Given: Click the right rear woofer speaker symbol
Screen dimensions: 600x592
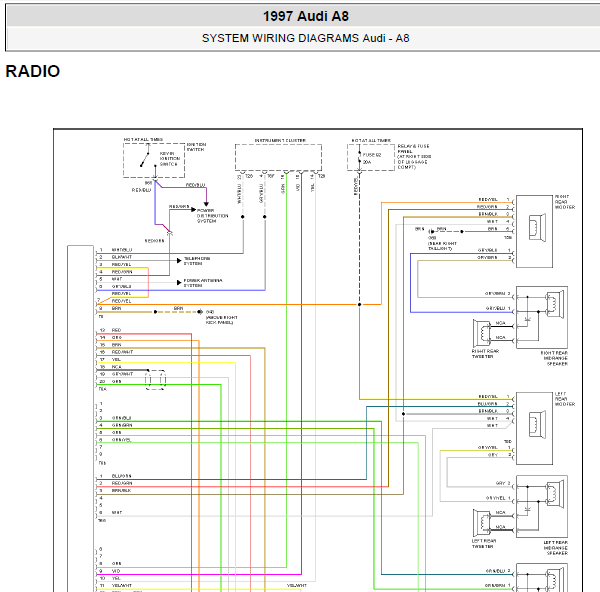Looking at the screenshot, I should click(537, 227).
